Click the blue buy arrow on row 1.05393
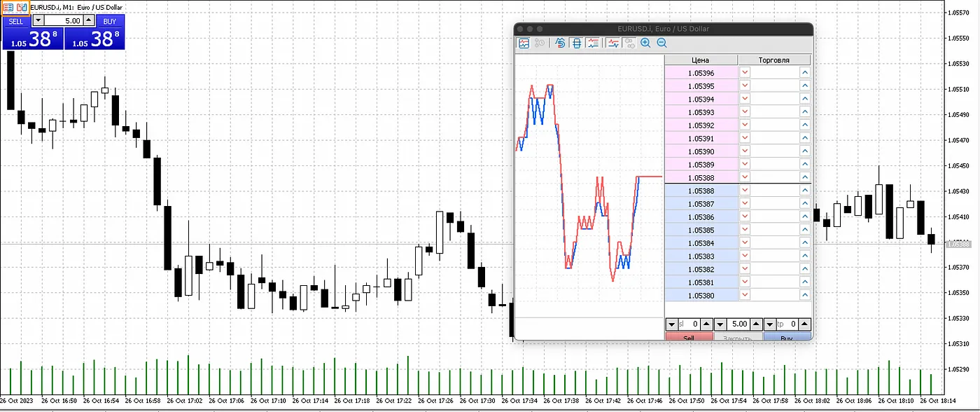The width and height of the screenshot is (980, 412). click(805, 112)
